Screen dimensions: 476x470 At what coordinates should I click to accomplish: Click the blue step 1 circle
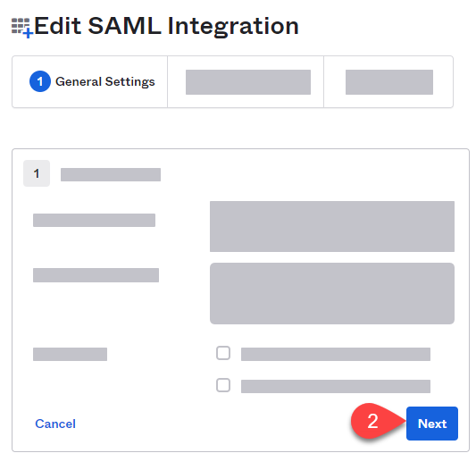(40, 81)
